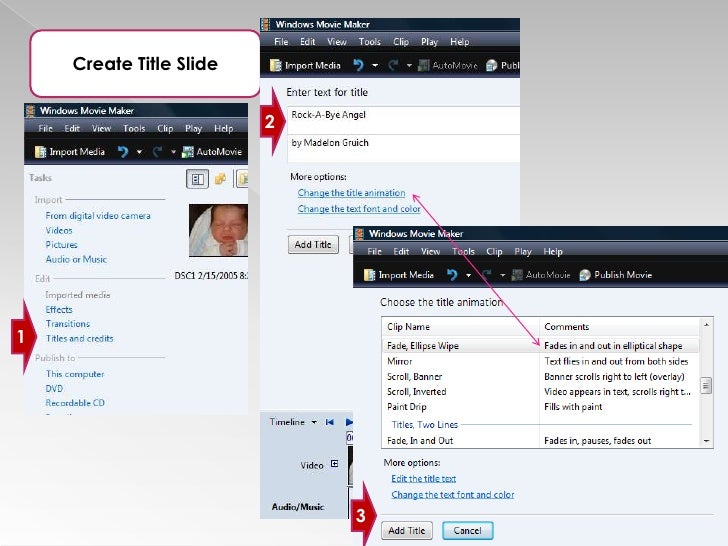
Task: Open undo dropdown arrow in the left window toolbar
Action: point(139,152)
